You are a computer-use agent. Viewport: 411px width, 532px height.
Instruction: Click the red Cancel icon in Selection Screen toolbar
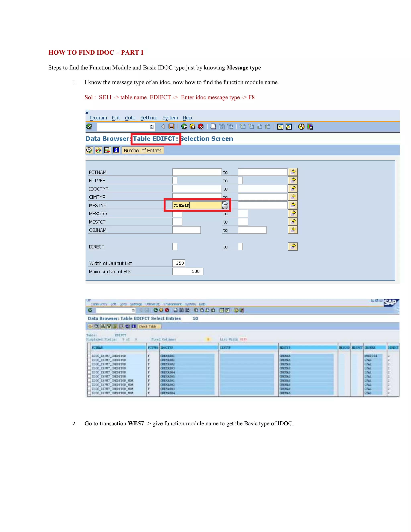[x=201, y=126]
